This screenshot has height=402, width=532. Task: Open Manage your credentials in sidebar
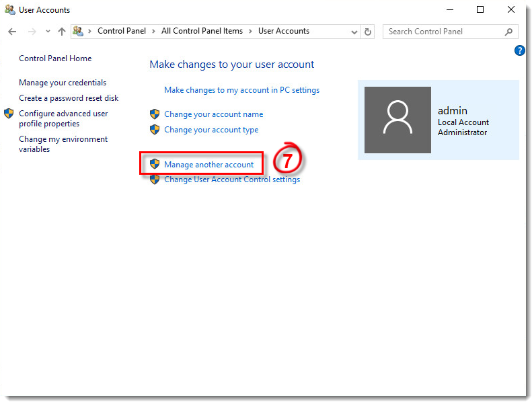tap(63, 83)
